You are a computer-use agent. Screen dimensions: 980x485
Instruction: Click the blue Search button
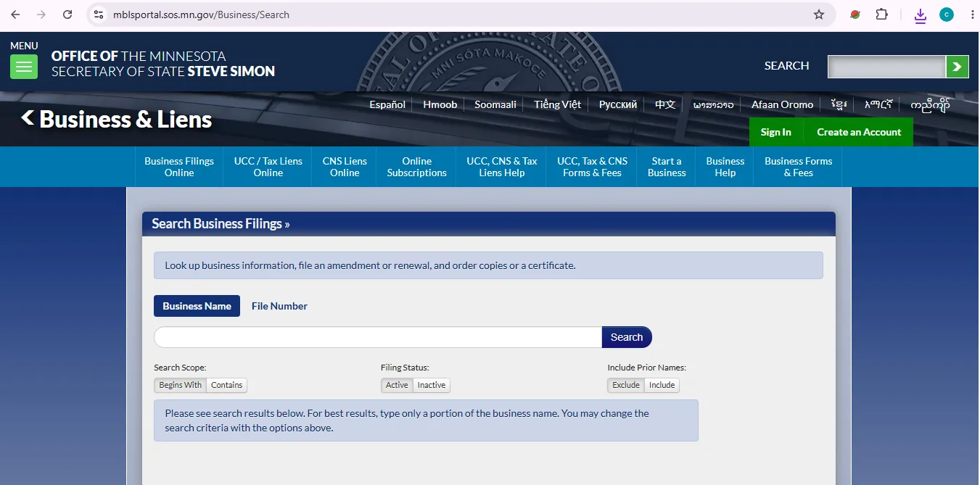pos(627,337)
